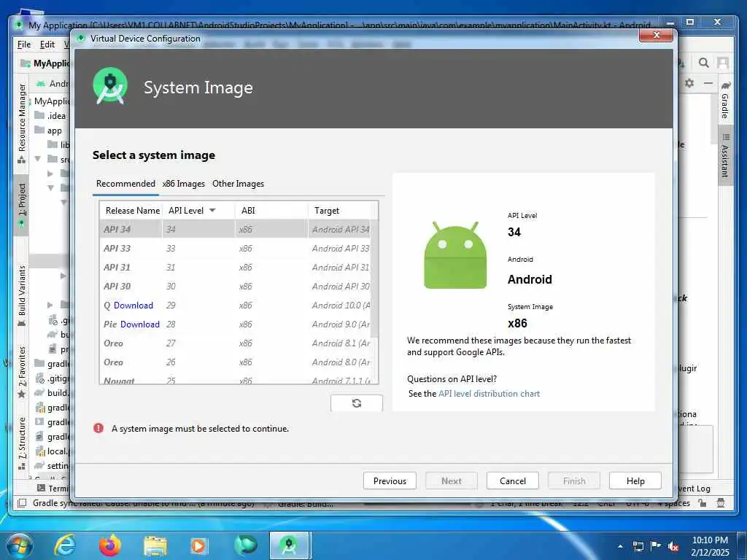Click the muted volume tray icon
747x560 pixels.
pos(673,547)
